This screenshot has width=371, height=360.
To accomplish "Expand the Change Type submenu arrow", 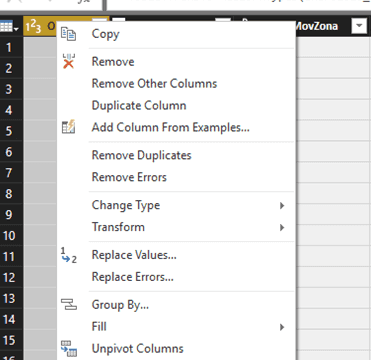I will 282,205.
